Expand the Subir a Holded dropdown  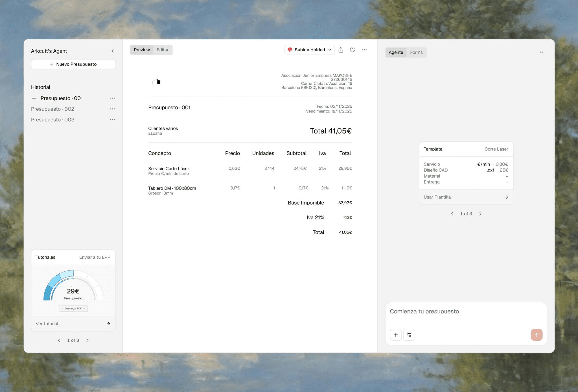pos(330,50)
